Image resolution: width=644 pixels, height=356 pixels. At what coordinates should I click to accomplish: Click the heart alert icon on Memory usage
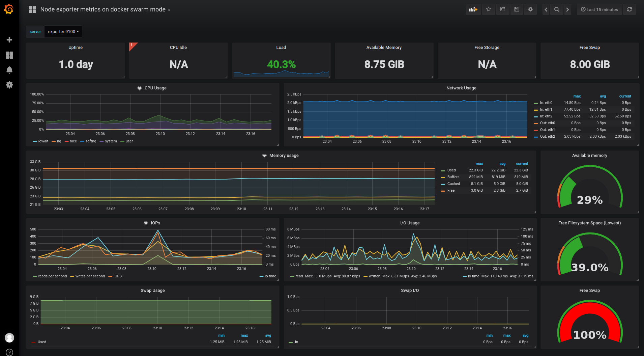[264, 156]
